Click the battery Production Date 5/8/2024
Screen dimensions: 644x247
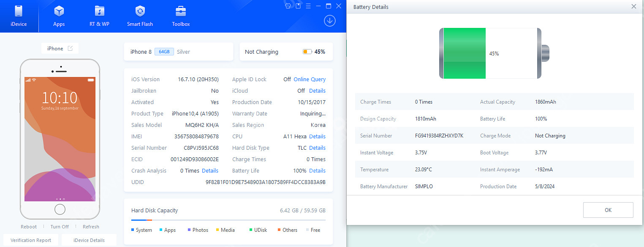coord(545,187)
